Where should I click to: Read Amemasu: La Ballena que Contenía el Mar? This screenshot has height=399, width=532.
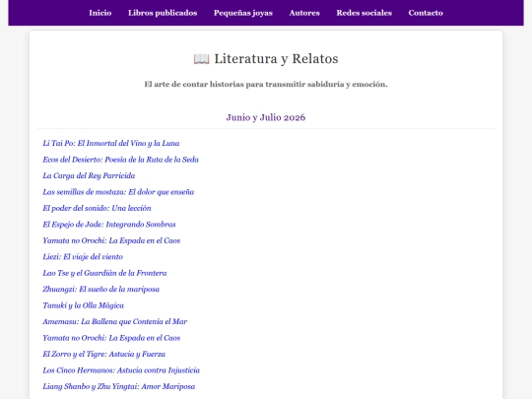pos(114,321)
